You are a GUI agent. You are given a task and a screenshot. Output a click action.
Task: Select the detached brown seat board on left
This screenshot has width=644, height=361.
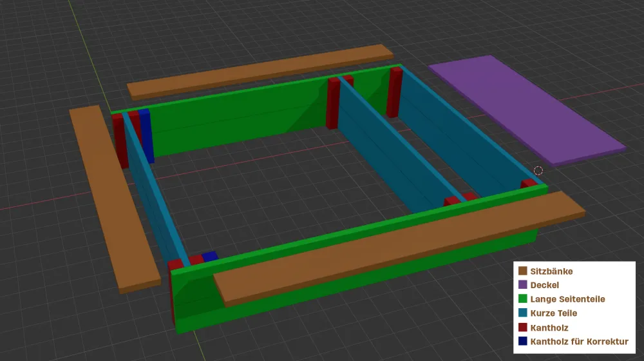[x=115, y=198]
